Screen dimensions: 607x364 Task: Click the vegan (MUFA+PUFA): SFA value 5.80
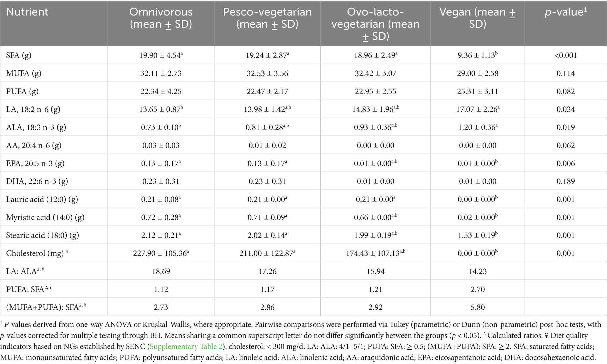pyautogui.click(x=478, y=307)
